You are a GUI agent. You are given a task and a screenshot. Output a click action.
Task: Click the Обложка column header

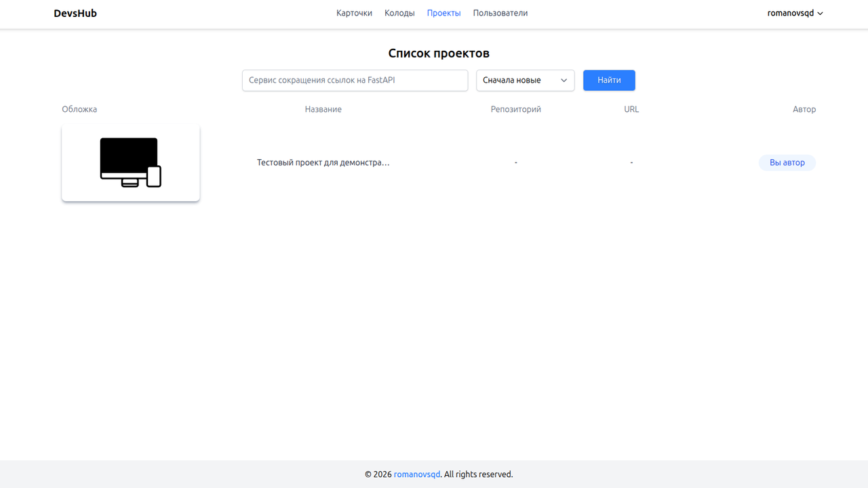79,109
